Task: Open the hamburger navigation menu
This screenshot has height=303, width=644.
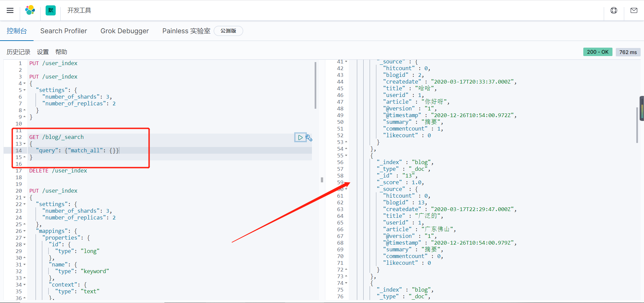Action: point(10,10)
